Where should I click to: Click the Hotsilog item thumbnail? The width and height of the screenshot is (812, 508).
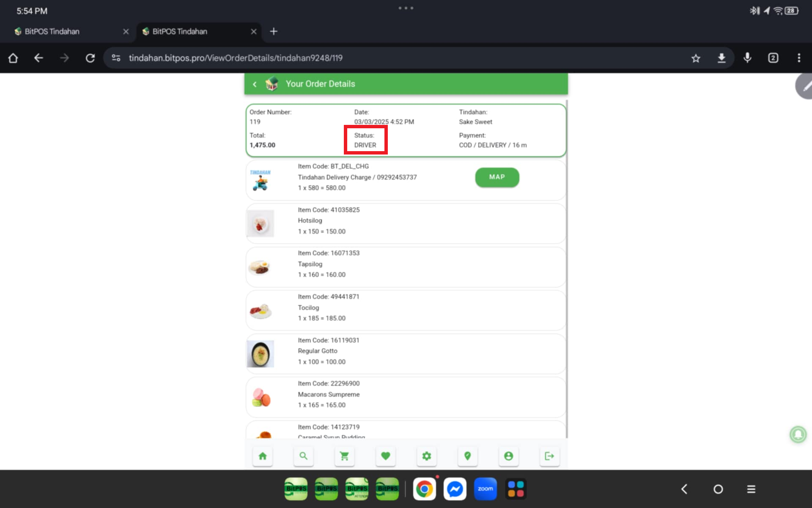coord(261,224)
